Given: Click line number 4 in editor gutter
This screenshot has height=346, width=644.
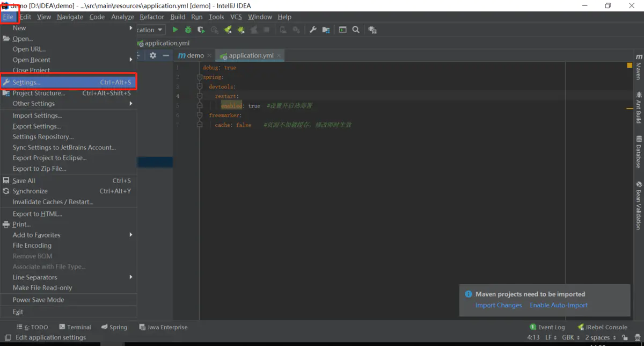Looking at the screenshot, I should (x=178, y=96).
